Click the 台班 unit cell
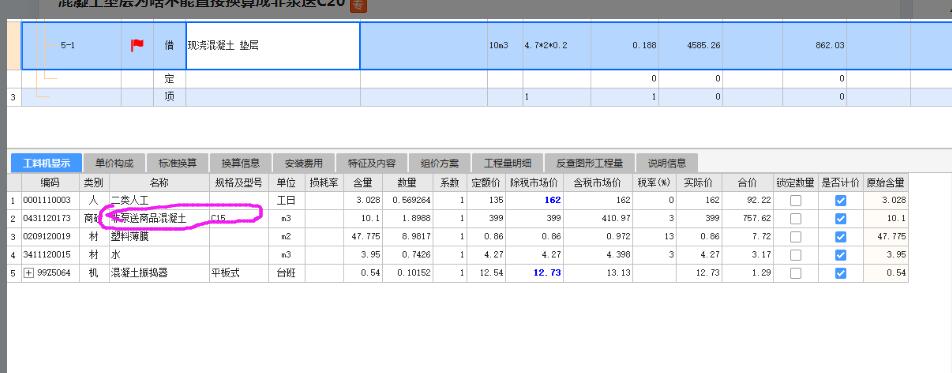The height and width of the screenshot is (373, 952). pos(287,273)
